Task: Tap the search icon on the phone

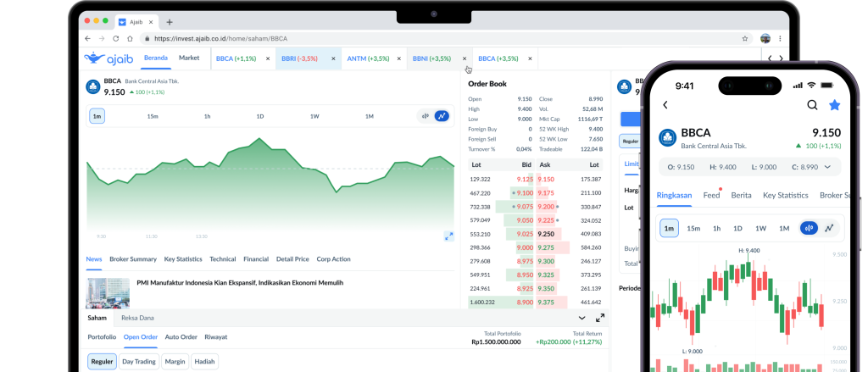Action: coord(812,105)
